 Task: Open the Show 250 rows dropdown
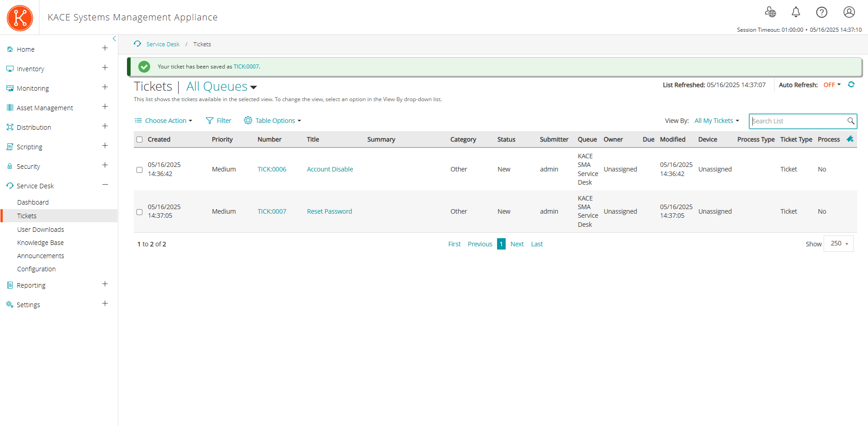(839, 244)
